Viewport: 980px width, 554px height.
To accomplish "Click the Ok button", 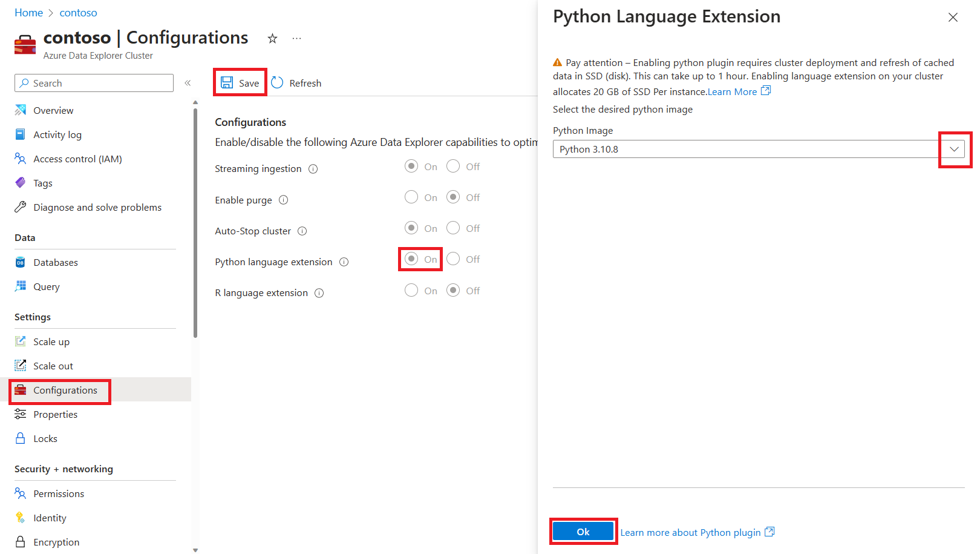I will pos(583,532).
